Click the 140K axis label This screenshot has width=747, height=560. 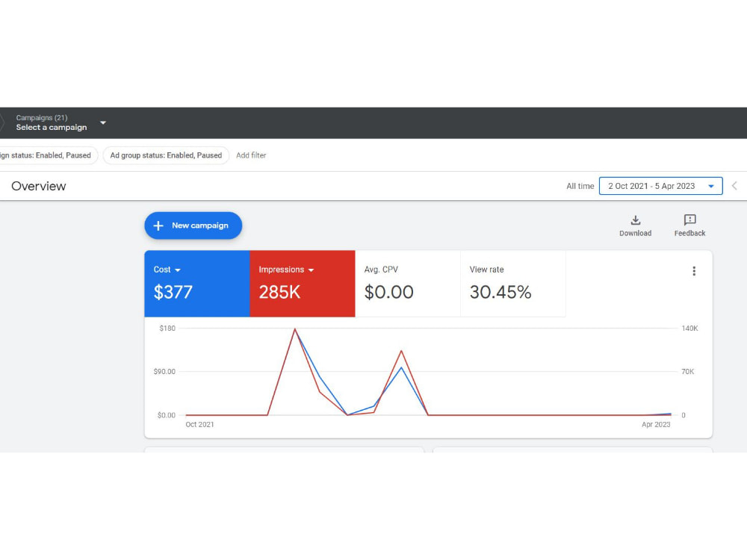(689, 328)
